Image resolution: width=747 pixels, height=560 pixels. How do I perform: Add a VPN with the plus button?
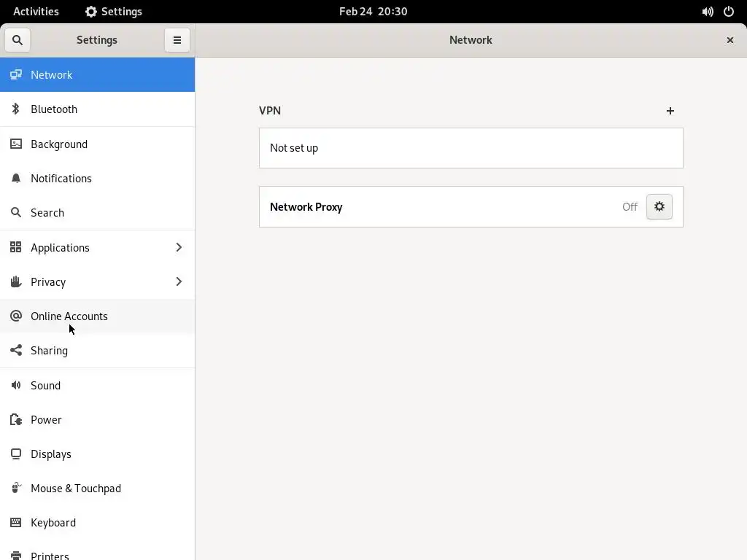pyautogui.click(x=670, y=111)
